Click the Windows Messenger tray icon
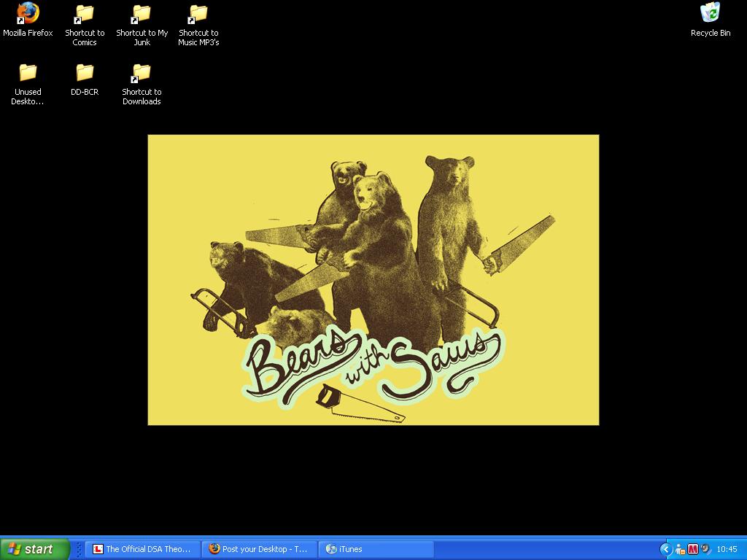This screenshot has width=747, height=560. point(680,549)
